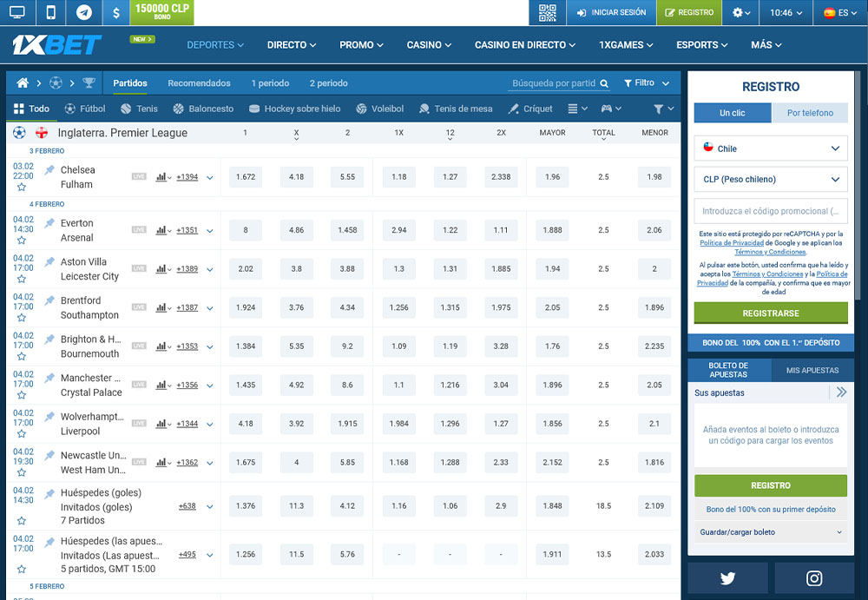The height and width of the screenshot is (600, 868).
Task: Open the CASINO EN DIRECTO menu
Action: [x=525, y=45]
